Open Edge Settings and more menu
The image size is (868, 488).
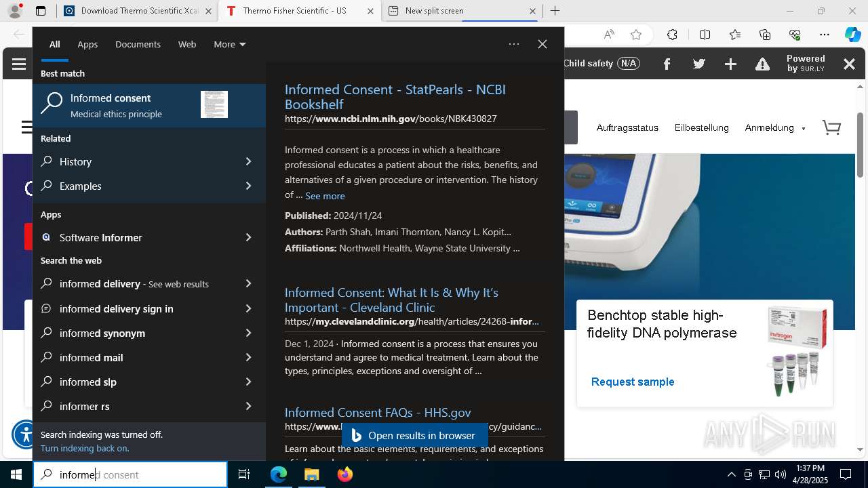coord(825,35)
